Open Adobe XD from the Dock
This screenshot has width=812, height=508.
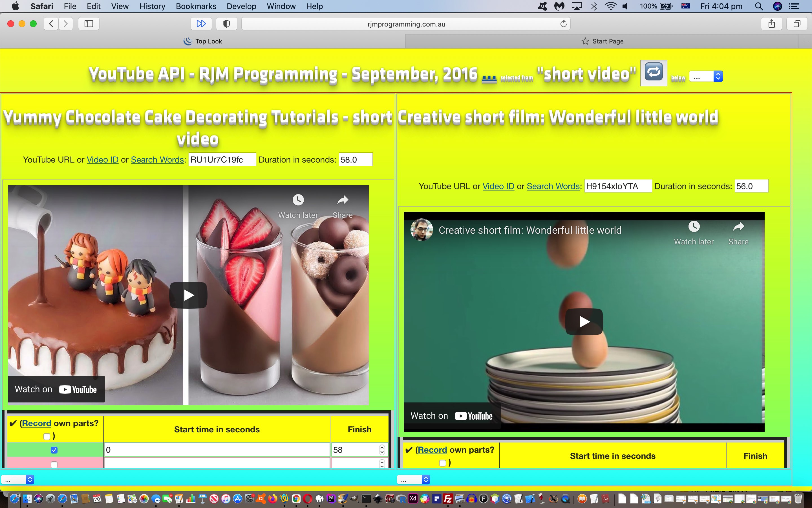[413, 499]
